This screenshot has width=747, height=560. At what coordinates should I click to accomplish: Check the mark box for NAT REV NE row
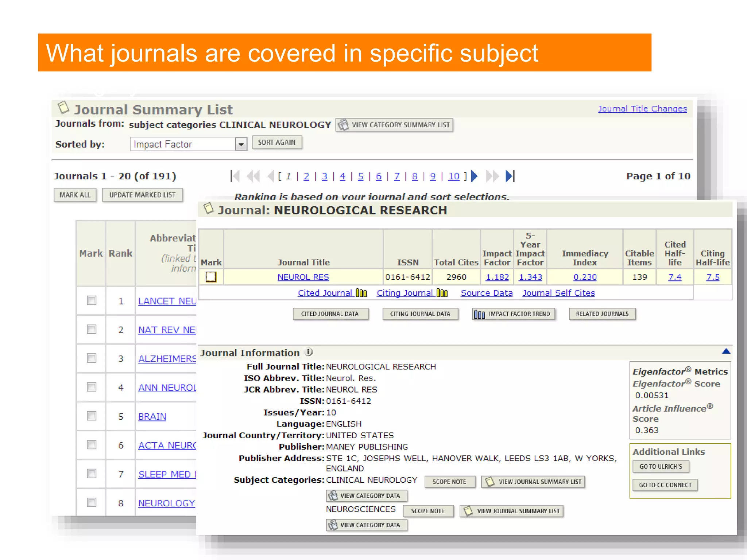(92, 330)
